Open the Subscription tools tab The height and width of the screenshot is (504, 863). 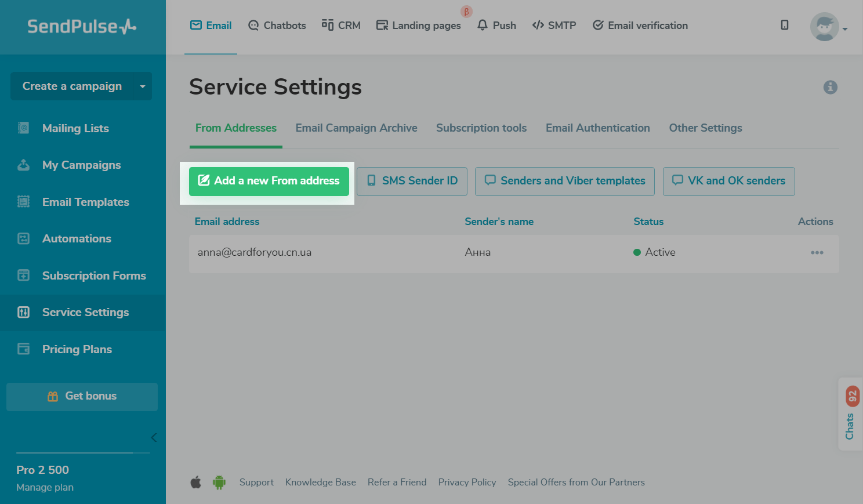click(481, 128)
